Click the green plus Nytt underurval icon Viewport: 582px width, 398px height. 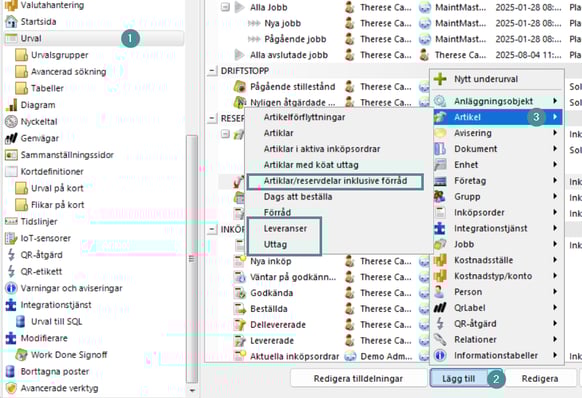point(440,79)
